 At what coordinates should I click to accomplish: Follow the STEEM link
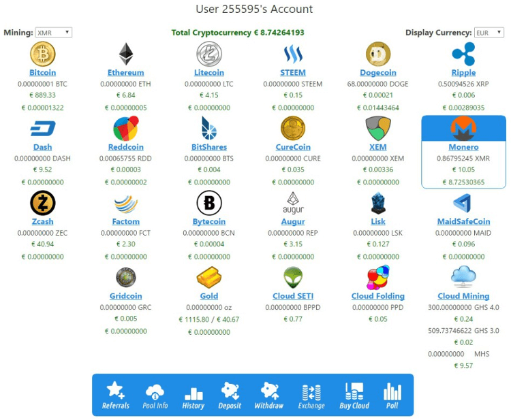293,73
